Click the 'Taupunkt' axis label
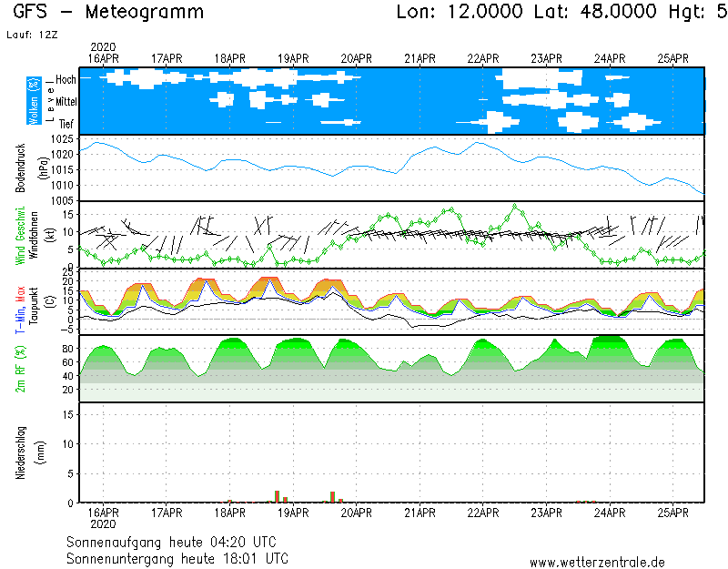The width and height of the screenshot is (728, 569). pyautogui.click(x=34, y=306)
